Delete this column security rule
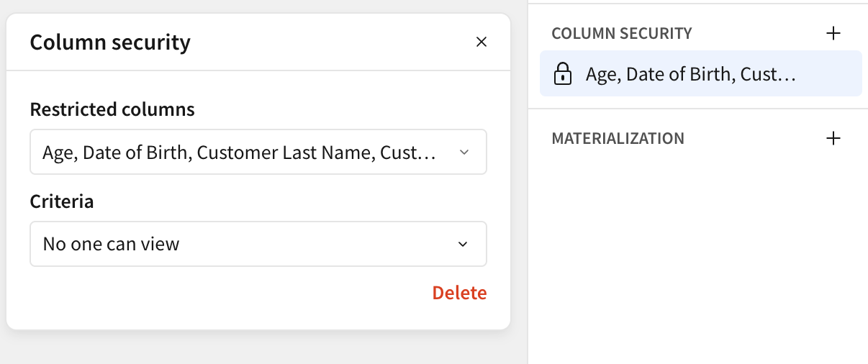Viewport: 868px width, 364px height. (459, 293)
